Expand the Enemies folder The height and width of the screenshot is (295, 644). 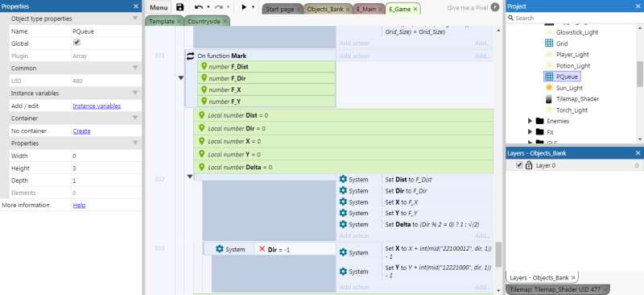[x=530, y=121]
